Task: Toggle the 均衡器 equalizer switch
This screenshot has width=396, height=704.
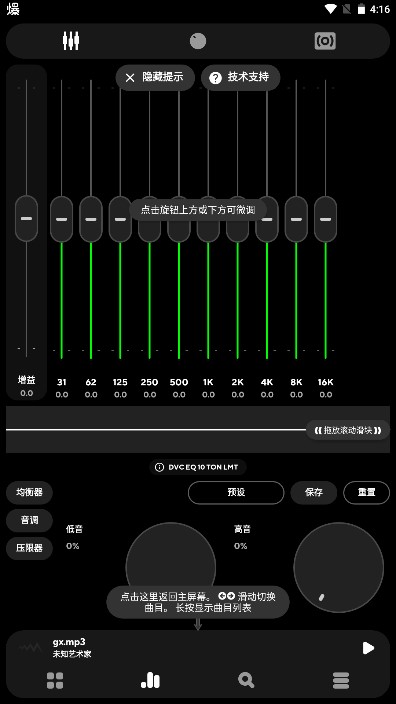Action: pos(29,492)
